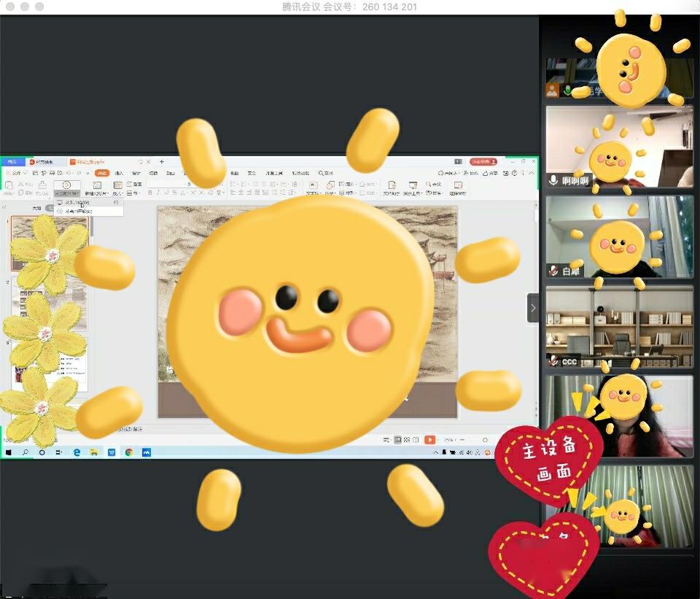Toggle bold formatting in the ribbon

point(150,193)
